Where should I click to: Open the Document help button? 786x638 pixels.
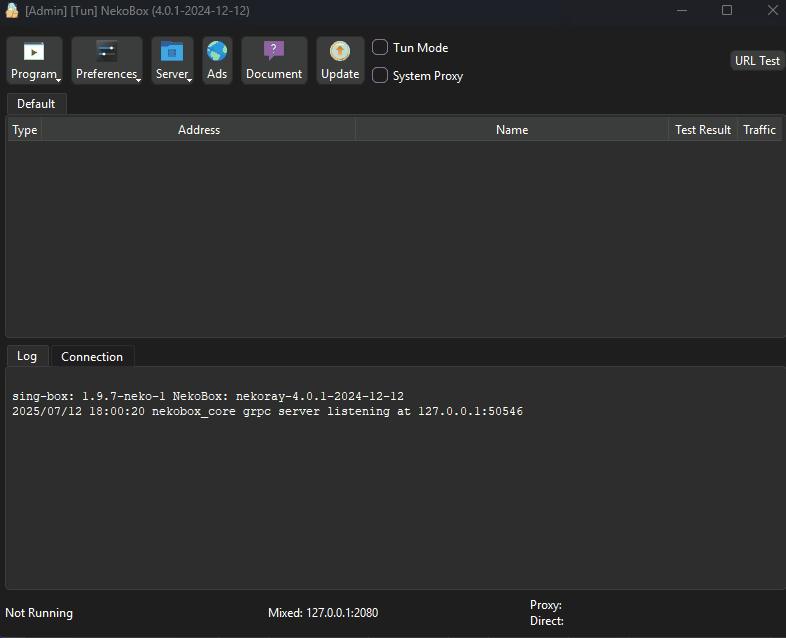[x=274, y=61]
